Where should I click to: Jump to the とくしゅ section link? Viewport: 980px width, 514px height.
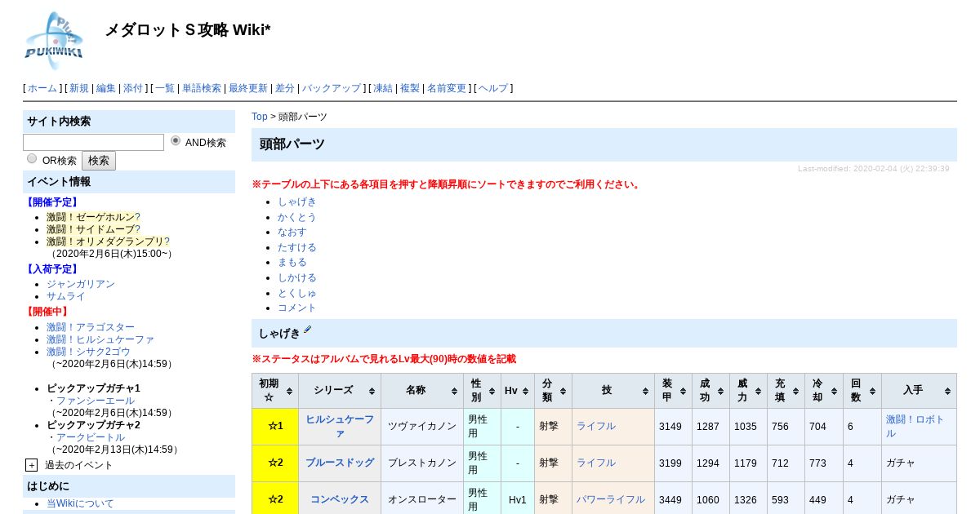coord(297,292)
